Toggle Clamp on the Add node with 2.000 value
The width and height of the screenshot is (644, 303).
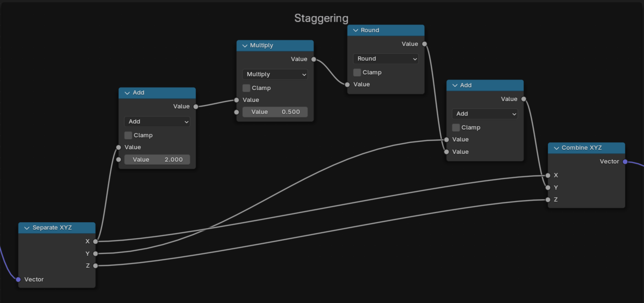(128, 135)
